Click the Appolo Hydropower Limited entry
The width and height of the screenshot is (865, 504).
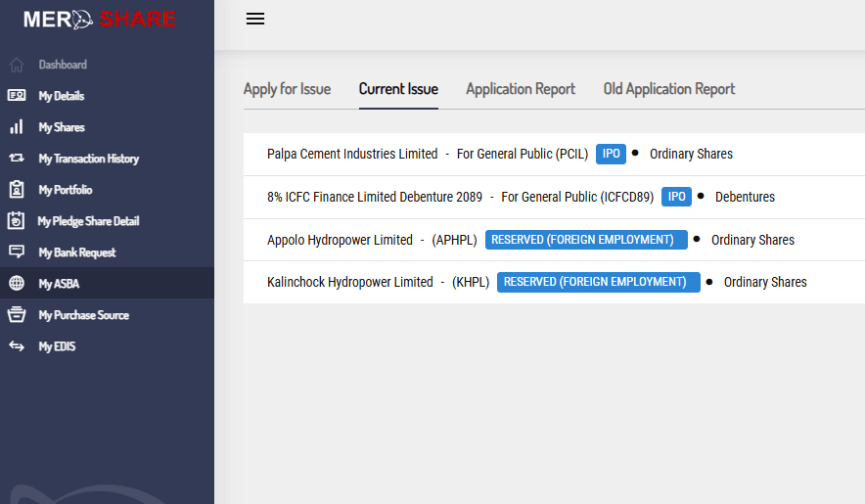pos(340,240)
